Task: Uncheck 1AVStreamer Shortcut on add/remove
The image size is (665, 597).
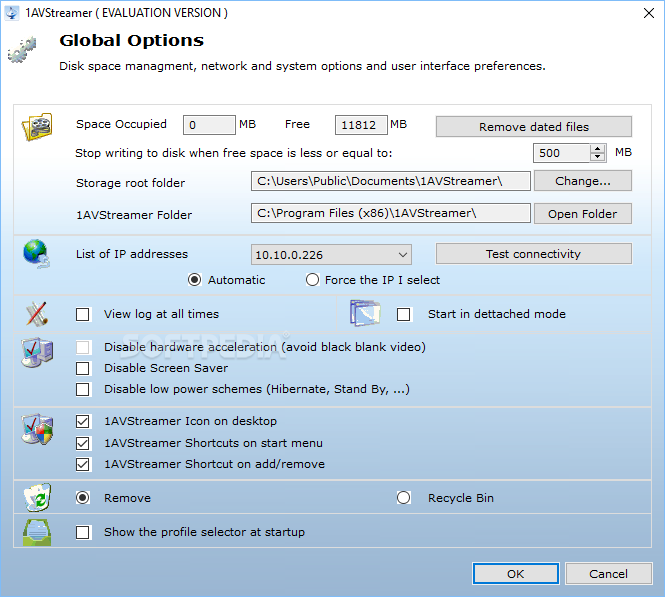Action: [x=83, y=464]
